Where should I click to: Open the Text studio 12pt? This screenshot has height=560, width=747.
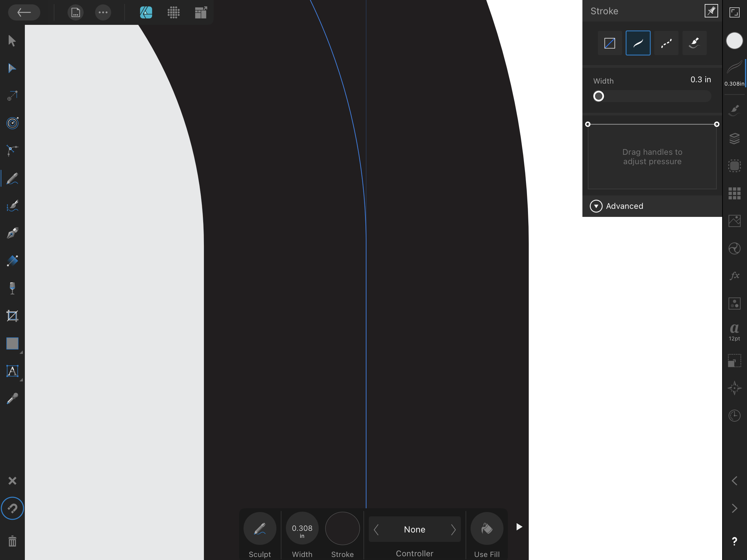[x=735, y=332]
